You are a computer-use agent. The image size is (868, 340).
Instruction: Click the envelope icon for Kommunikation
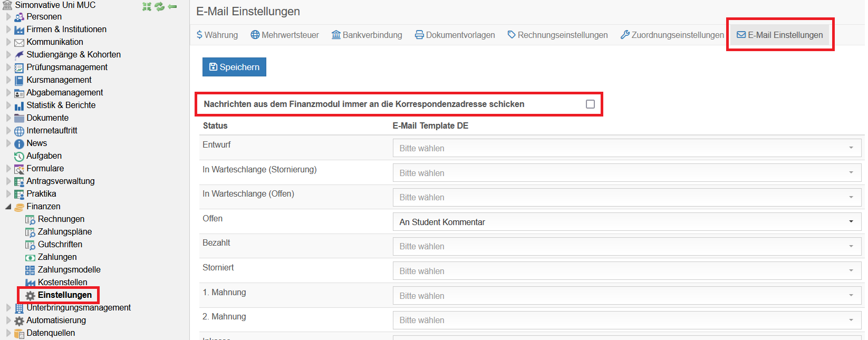[20, 42]
